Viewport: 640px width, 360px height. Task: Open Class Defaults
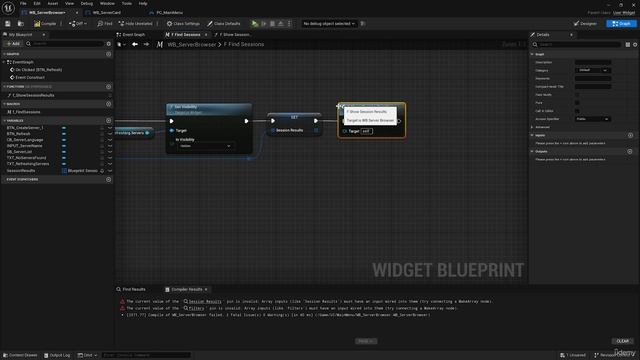pos(224,24)
